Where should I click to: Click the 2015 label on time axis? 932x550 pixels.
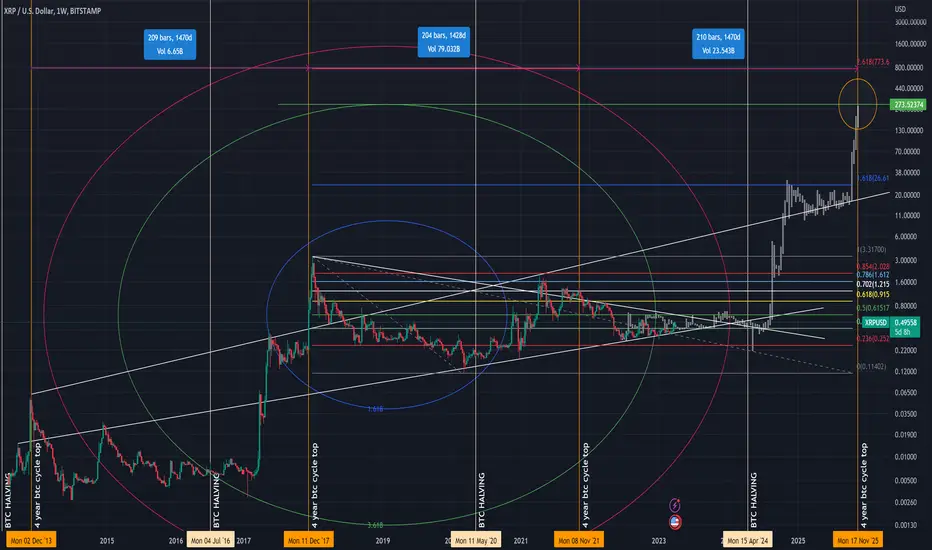107,540
